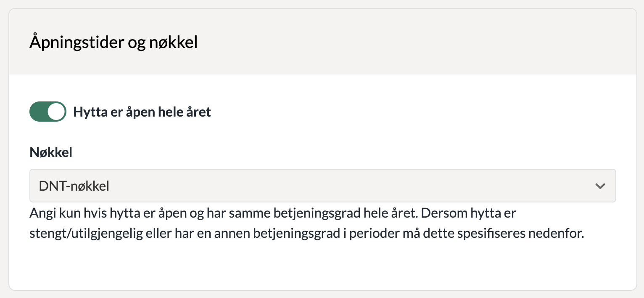Click the 'Hytta er åpen hele året' label
Image resolution: width=644 pixels, height=298 pixels.
[142, 112]
